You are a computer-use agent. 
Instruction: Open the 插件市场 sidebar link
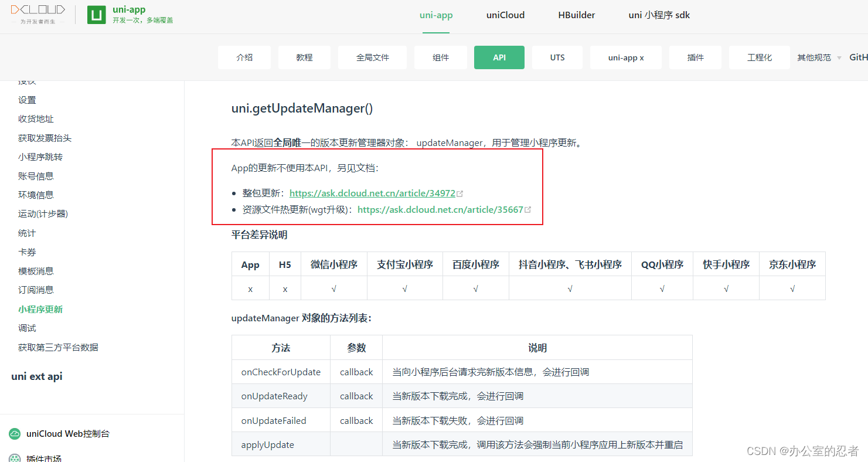44,458
